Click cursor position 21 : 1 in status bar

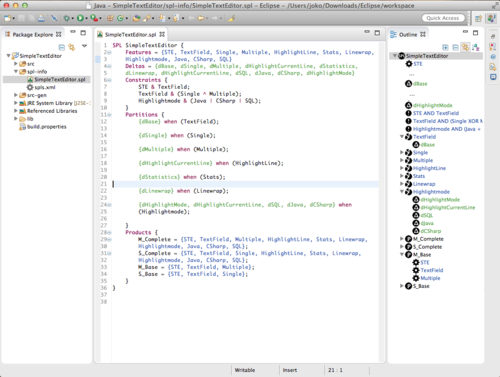click(x=335, y=370)
